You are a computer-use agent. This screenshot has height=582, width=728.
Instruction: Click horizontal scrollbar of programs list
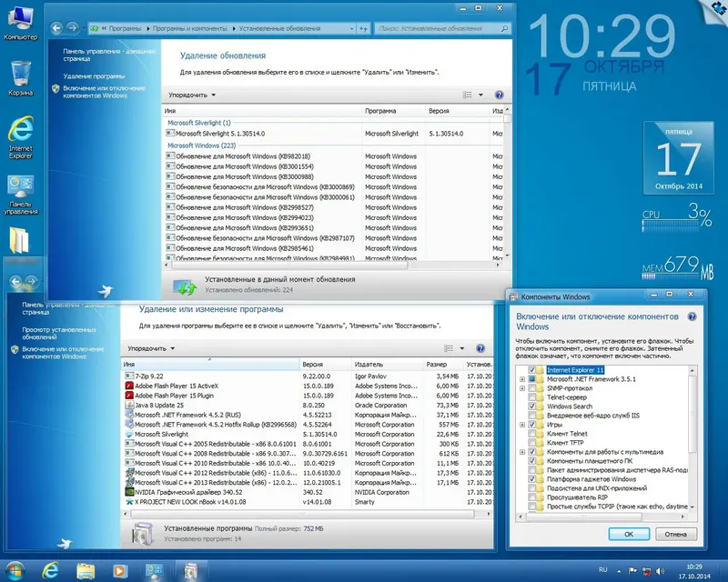[302, 514]
